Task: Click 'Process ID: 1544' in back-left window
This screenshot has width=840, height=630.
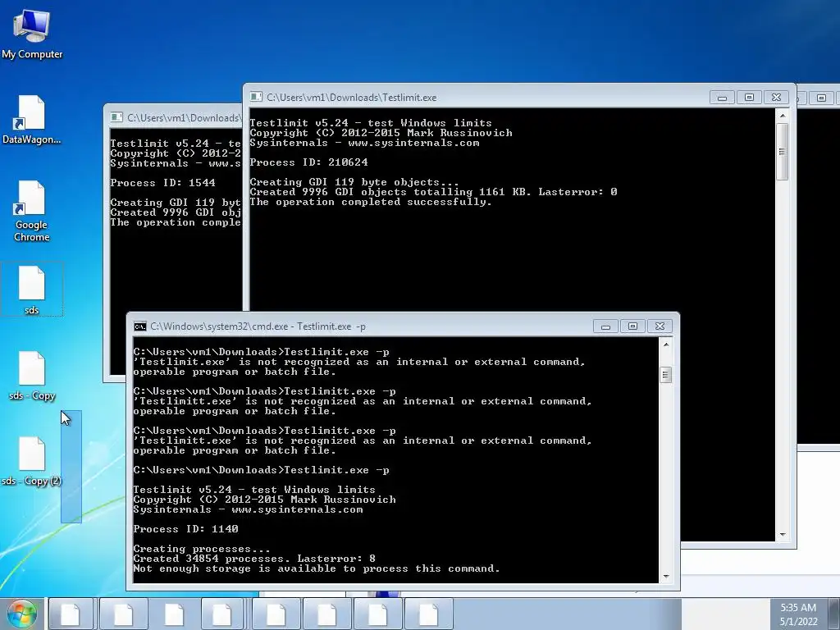Action: click(x=163, y=183)
